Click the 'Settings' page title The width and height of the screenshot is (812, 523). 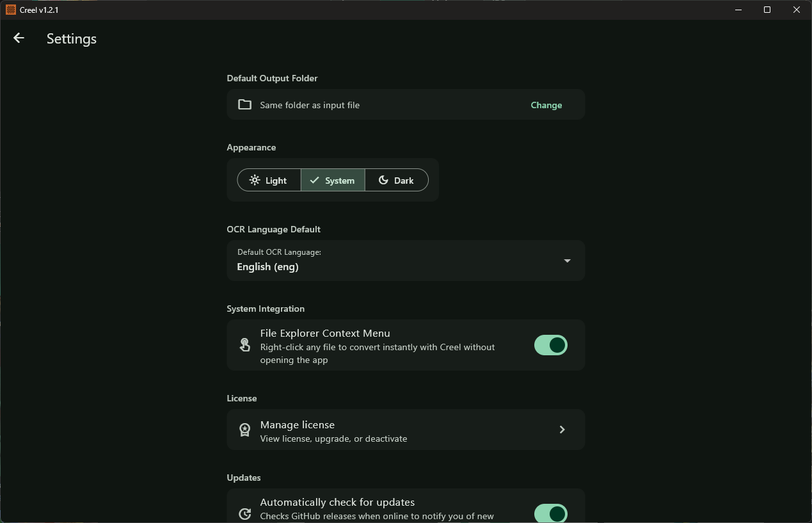[72, 38]
